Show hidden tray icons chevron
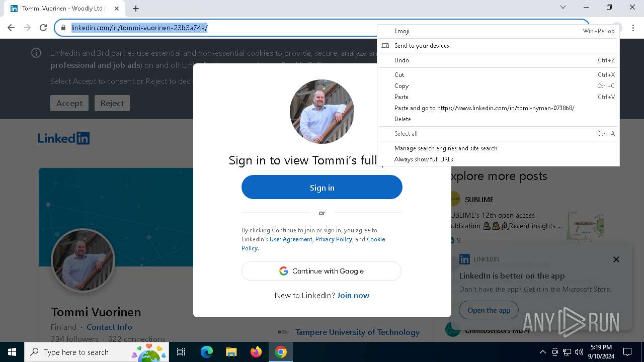644x362 pixels. (542, 352)
